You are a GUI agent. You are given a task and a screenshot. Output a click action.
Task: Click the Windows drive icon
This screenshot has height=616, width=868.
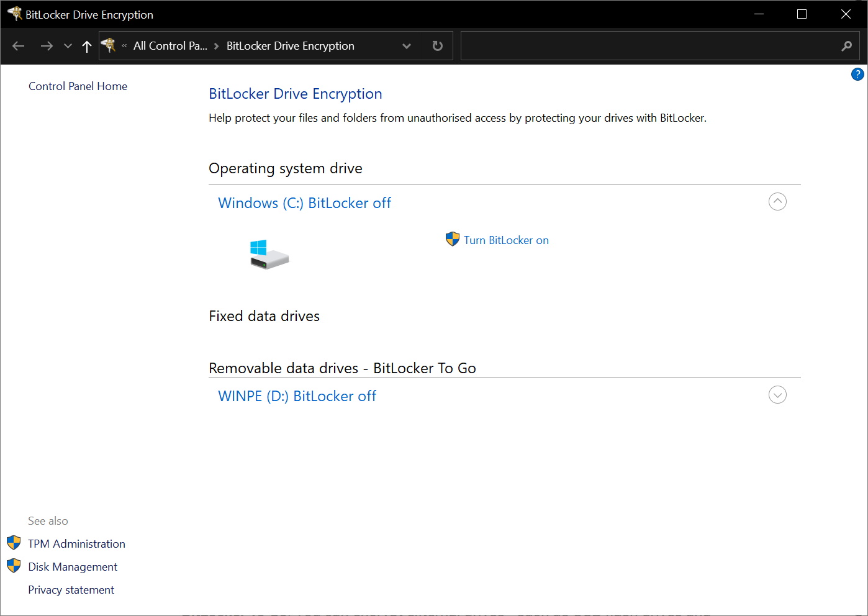pyautogui.click(x=269, y=254)
